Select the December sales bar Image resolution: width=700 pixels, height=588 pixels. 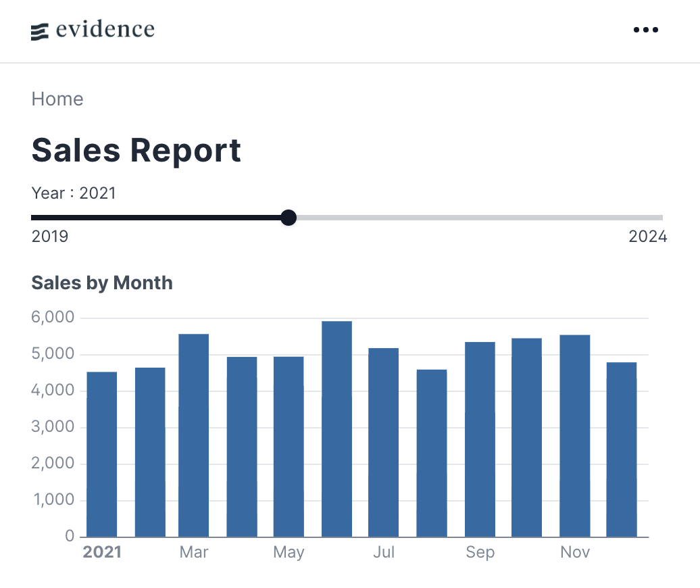[x=622, y=449]
